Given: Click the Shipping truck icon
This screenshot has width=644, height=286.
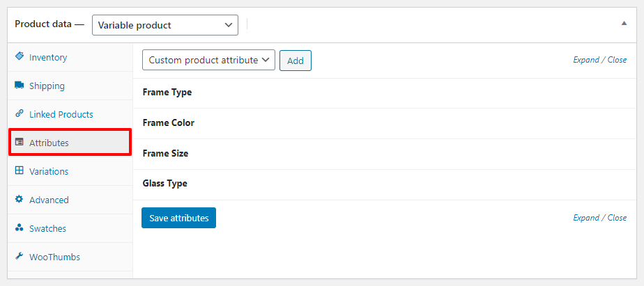Looking at the screenshot, I should coord(20,86).
